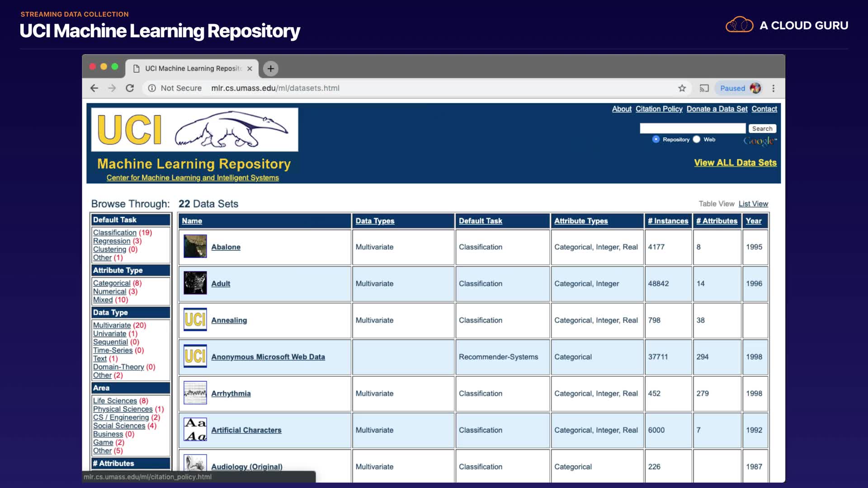Bookmark page with the star icon
The image size is (868, 488).
tap(682, 88)
